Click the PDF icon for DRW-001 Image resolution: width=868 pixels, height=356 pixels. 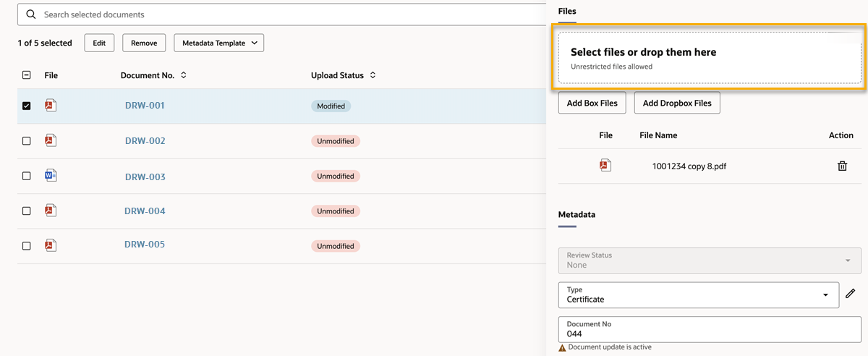pos(51,106)
